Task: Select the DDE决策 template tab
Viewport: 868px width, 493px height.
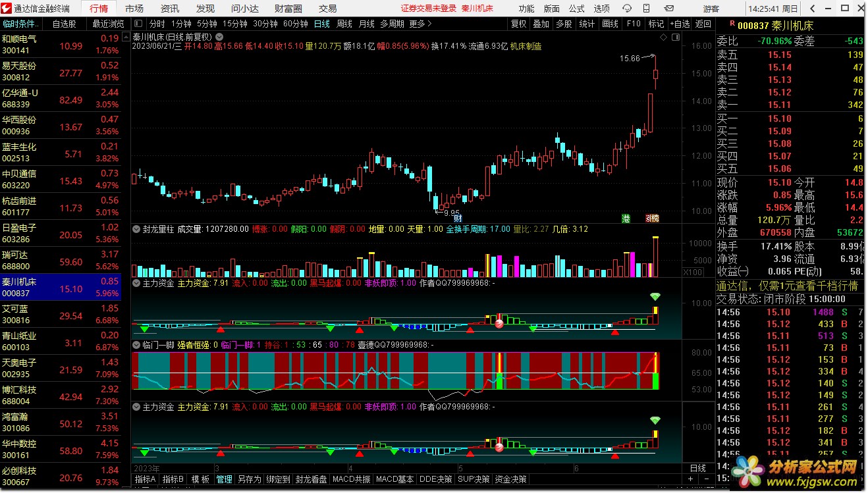Action: [436, 479]
